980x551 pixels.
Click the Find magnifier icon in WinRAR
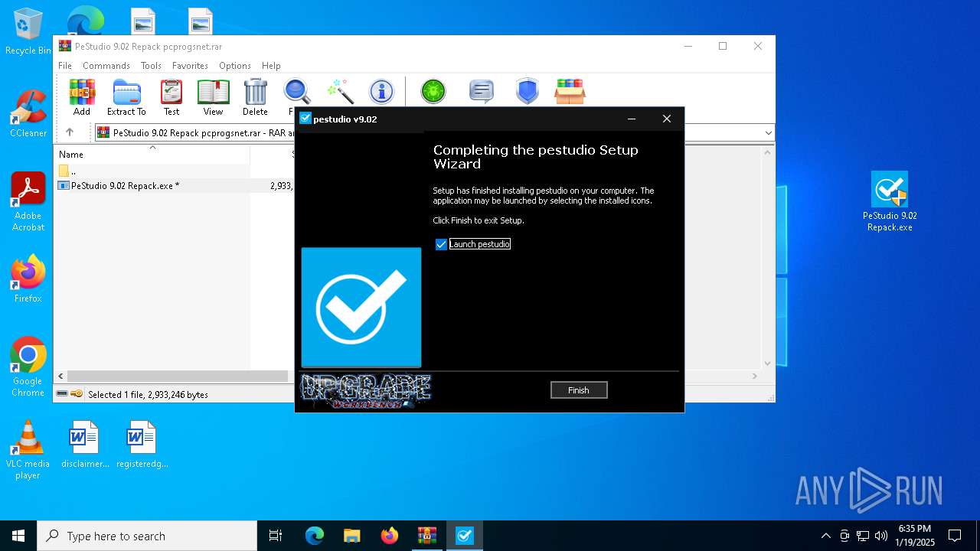click(x=296, y=93)
